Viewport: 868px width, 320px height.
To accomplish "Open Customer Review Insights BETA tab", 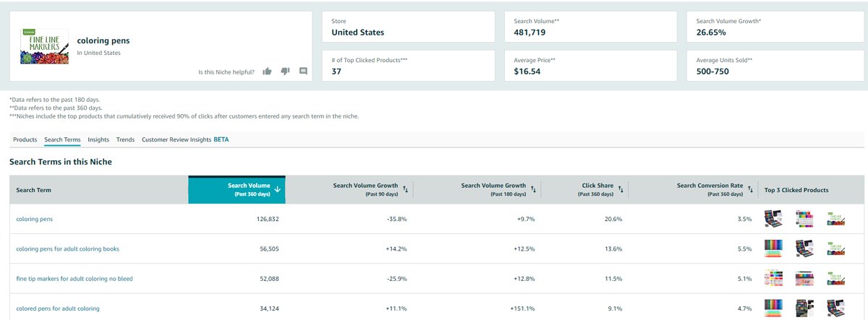I will pyautogui.click(x=184, y=139).
